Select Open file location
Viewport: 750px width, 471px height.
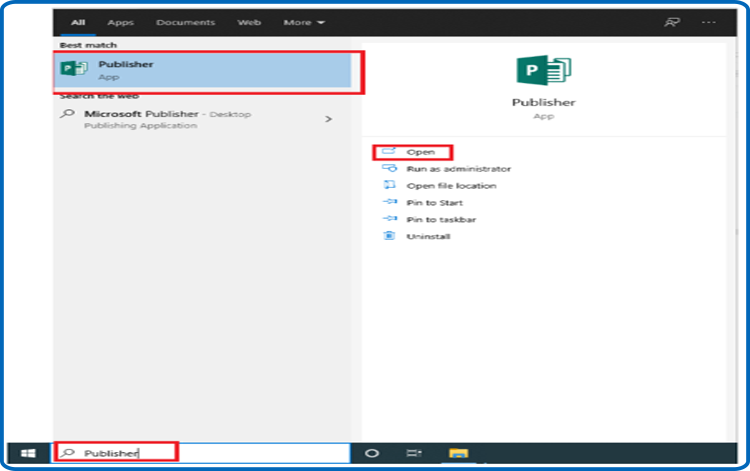(451, 186)
